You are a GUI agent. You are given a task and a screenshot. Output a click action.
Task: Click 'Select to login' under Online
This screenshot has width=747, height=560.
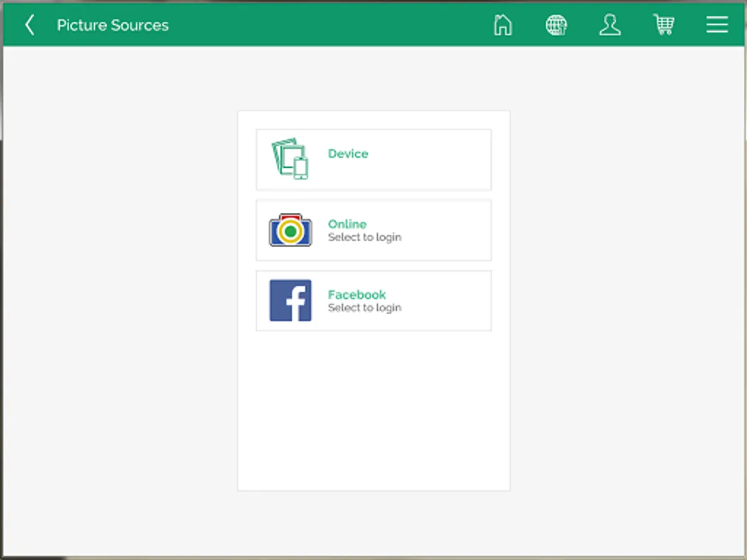pos(365,238)
